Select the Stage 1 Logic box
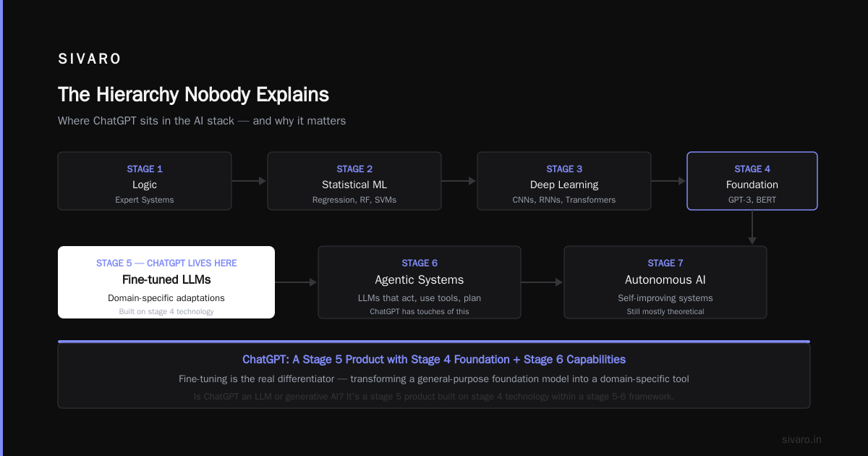 [145, 181]
